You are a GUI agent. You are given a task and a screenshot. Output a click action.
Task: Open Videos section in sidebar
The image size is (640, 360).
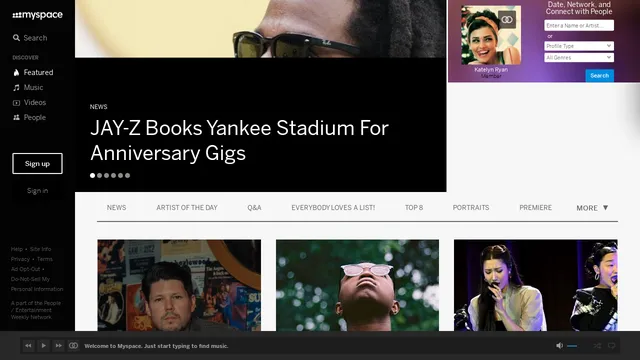29,102
